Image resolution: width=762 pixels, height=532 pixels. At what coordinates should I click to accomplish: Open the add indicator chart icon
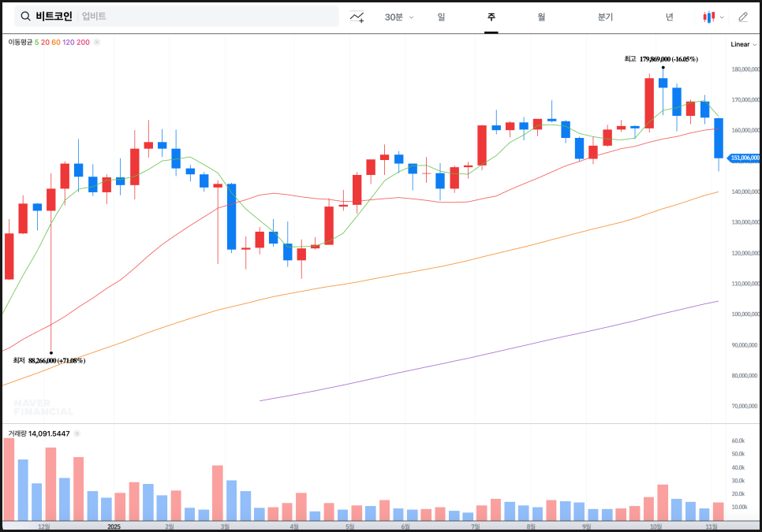[x=357, y=17]
